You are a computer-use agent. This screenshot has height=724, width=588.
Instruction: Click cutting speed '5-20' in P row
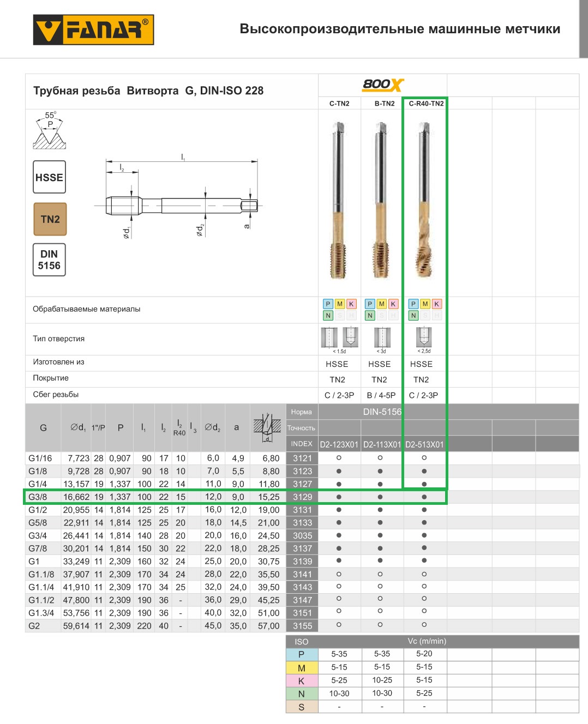[424, 654]
